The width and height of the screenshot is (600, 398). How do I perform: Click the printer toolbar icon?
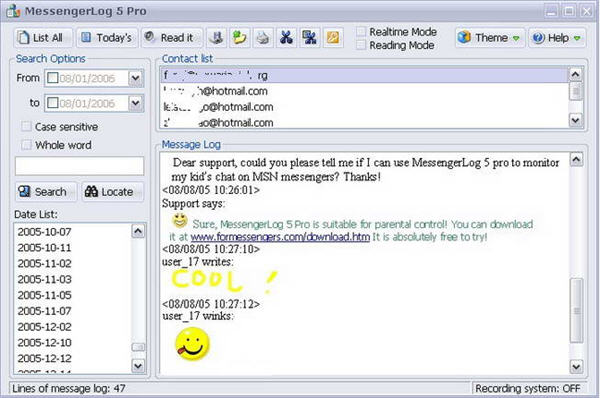coord(263,38)
